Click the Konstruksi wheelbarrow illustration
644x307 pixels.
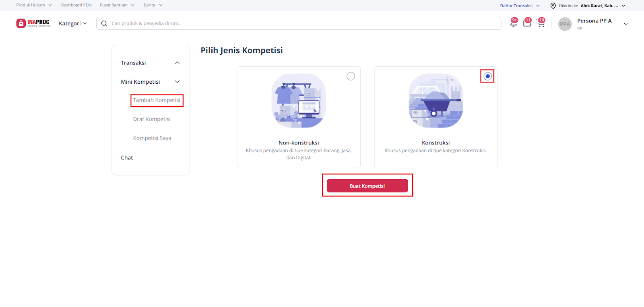pos(436,101)
